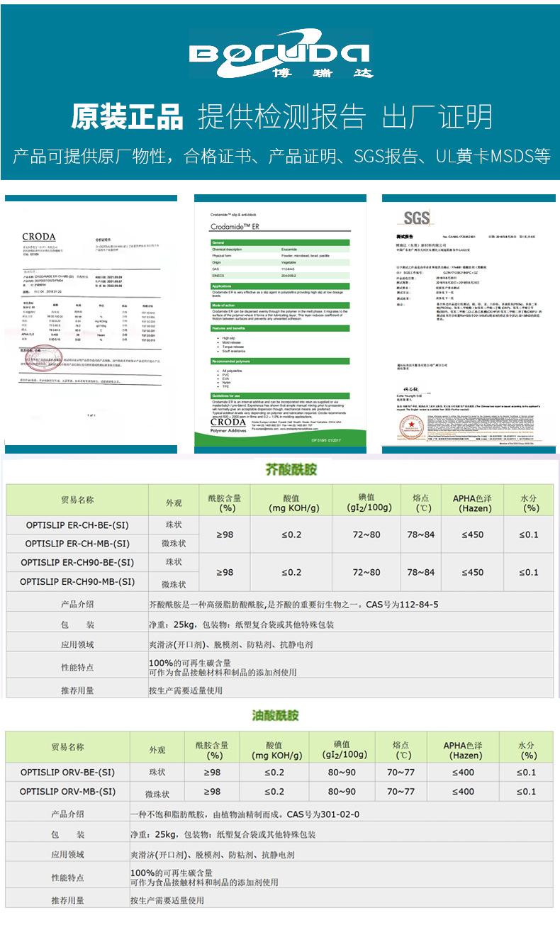The width and height of the screenshot is (560, 925).
Task: Click ≤0.1 moisture value in ORV-MB-(SI) row
Action: tap(526, 791)
